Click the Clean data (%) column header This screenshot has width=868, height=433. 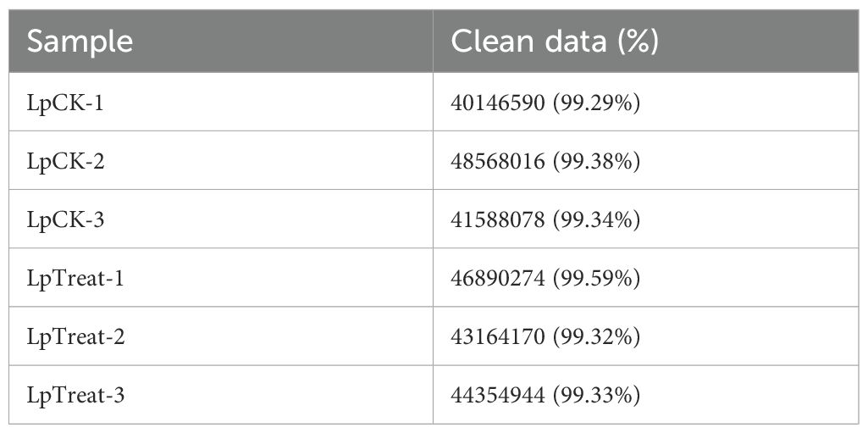pos(555,42)
